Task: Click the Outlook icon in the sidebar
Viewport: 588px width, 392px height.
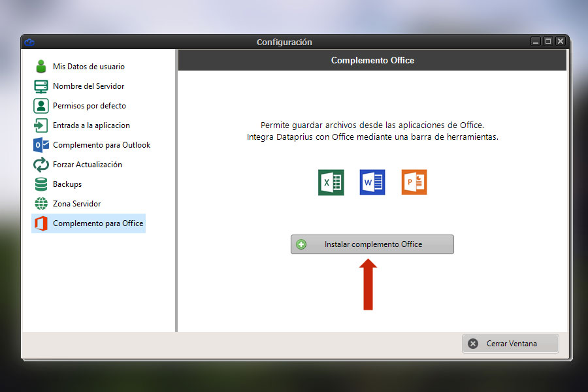Action: coord(41,145)
